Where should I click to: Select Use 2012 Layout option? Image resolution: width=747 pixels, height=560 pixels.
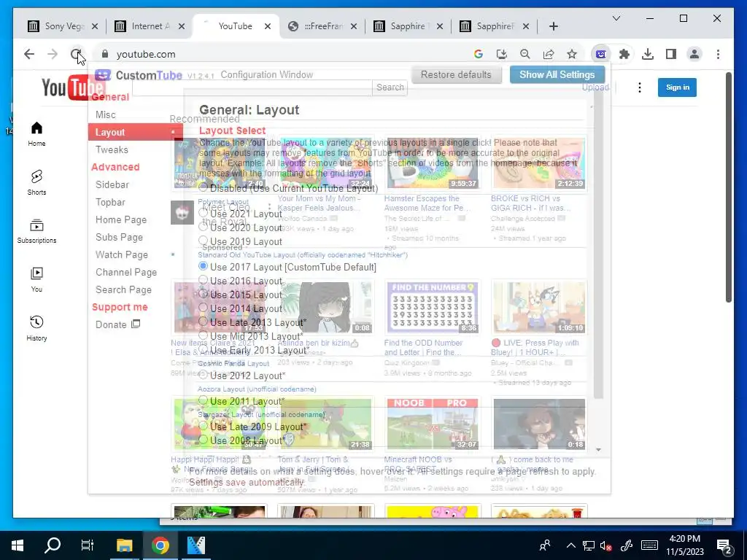point(204,375)
